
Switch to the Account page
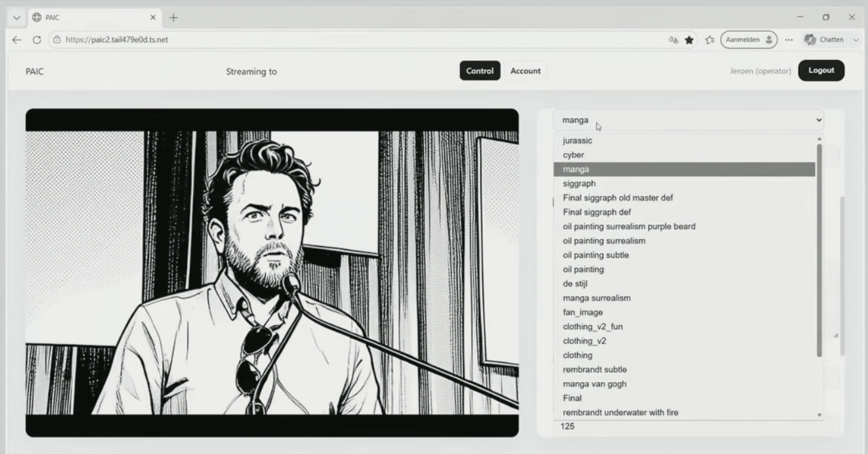[x=526, y=70]
